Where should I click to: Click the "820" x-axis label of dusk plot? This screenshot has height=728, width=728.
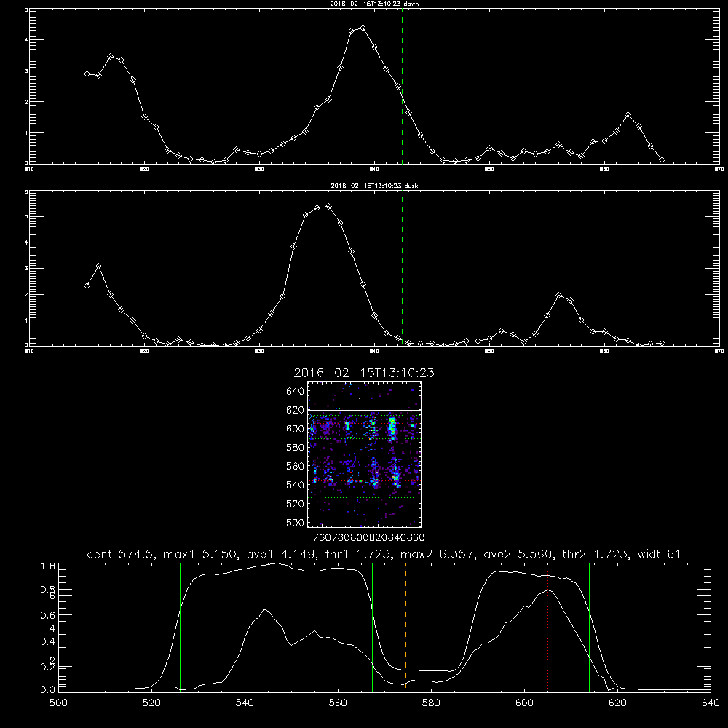(144, 352)
